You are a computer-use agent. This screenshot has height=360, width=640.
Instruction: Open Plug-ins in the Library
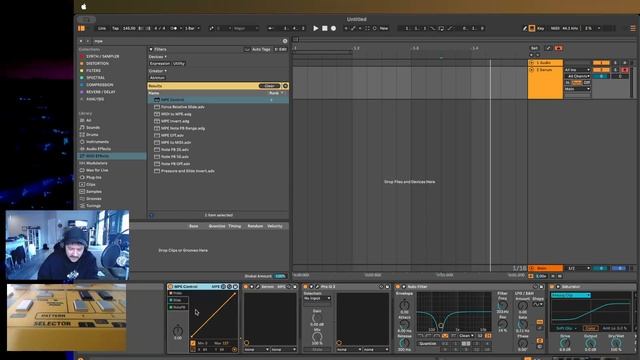click(93, 177)
